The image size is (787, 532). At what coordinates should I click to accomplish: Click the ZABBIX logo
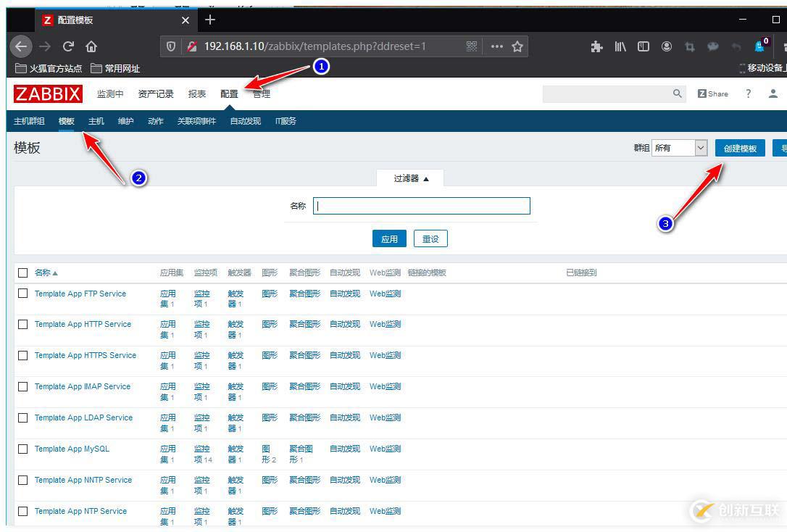click(48, 93)
